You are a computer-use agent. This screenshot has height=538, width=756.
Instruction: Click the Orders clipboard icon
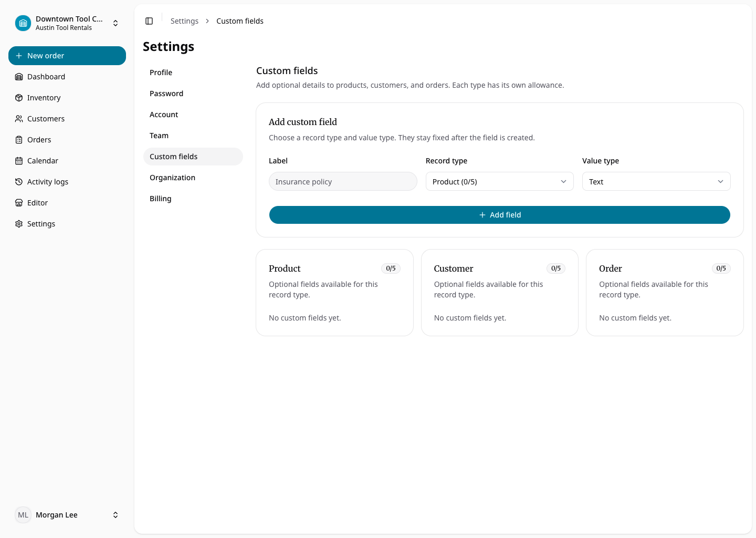pyautogui.click(x=19, y=140)
